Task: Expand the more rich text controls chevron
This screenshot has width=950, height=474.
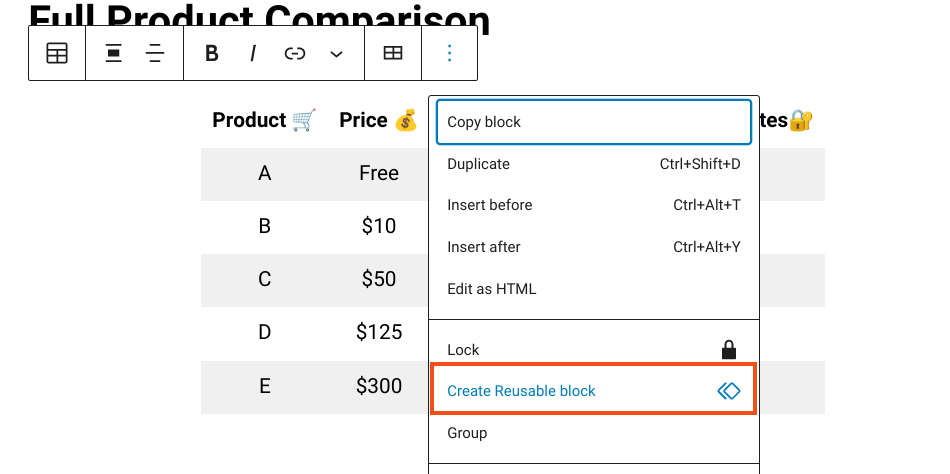Action: pos(336,54)
